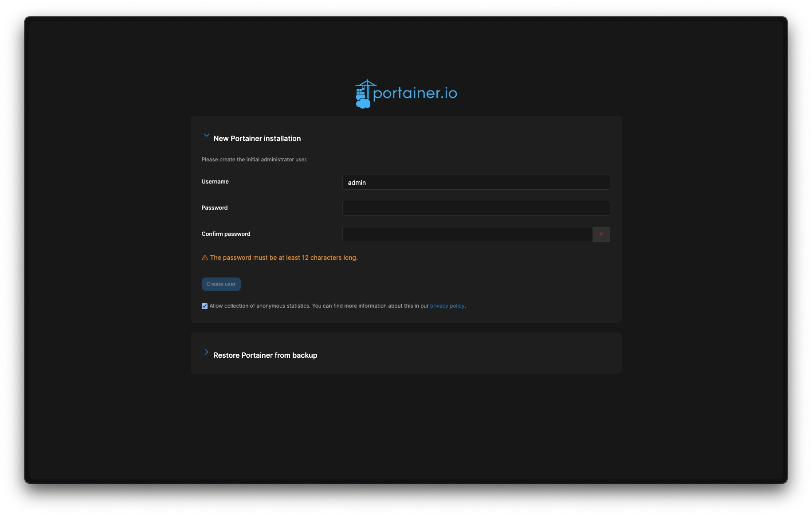
Task: Focus the Password input field
Action: coord(476,208)
